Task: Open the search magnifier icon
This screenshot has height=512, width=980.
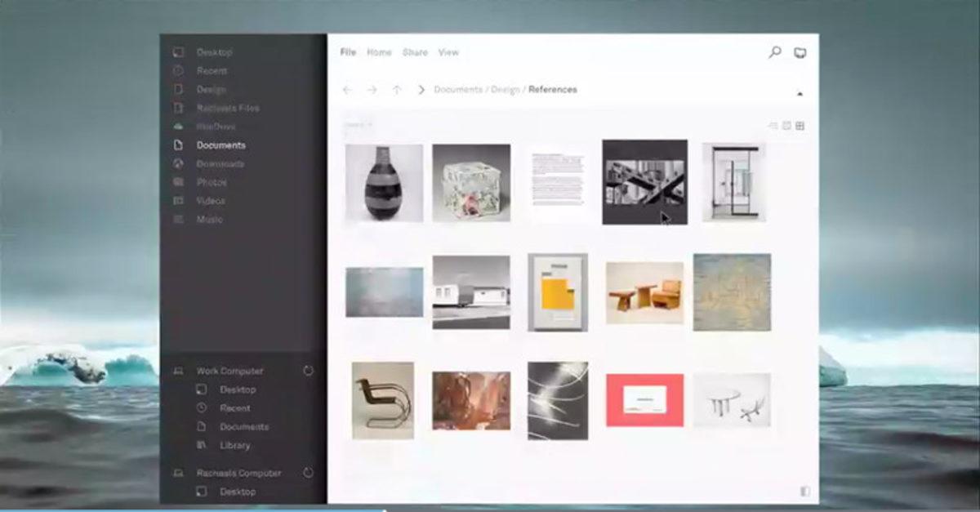Action: 775,52
